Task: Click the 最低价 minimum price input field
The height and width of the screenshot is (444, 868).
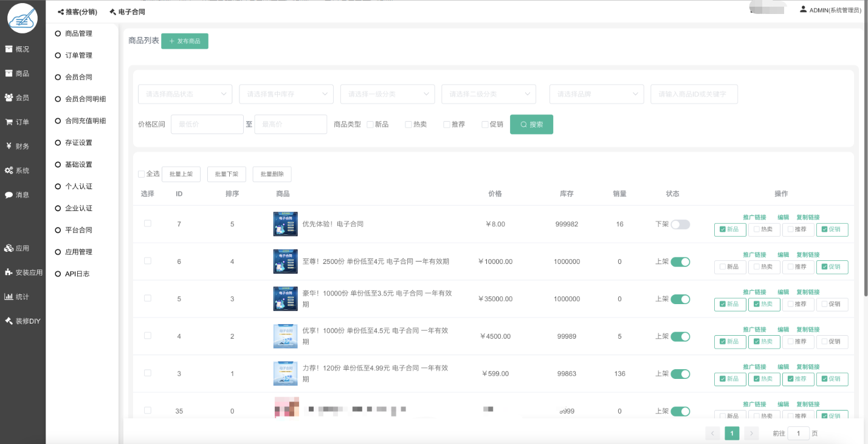Action: pyautogui.click(x=207, y=125)
